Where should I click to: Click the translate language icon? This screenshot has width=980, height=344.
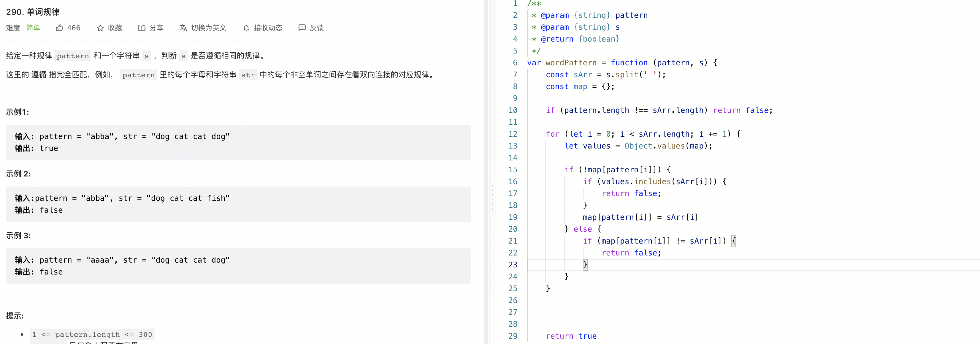183,28
